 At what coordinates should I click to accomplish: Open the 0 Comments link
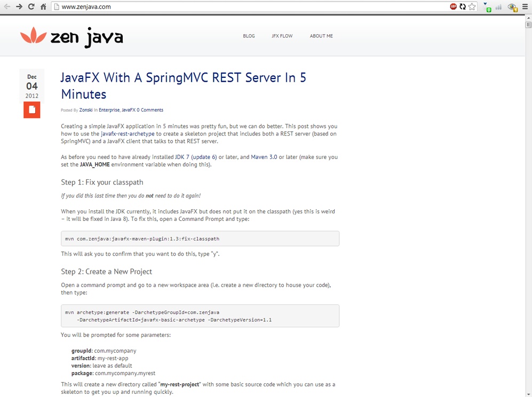click(x=150, y=110)
